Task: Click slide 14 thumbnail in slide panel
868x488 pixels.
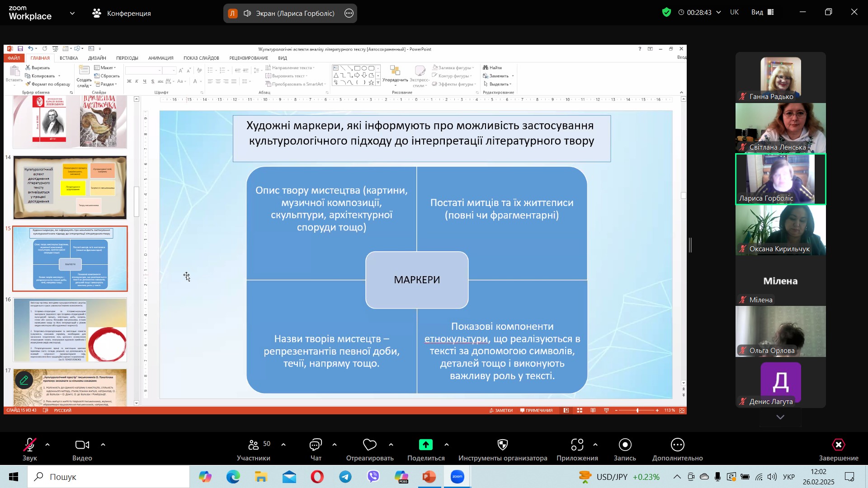Action: click(70, 188)
